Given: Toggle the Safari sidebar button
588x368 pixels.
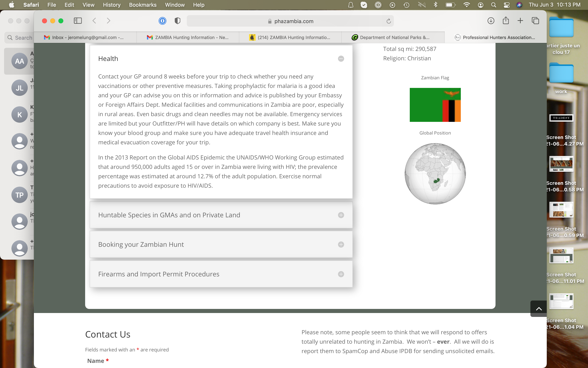Looking at the screenshot, I should pos(78,21).
